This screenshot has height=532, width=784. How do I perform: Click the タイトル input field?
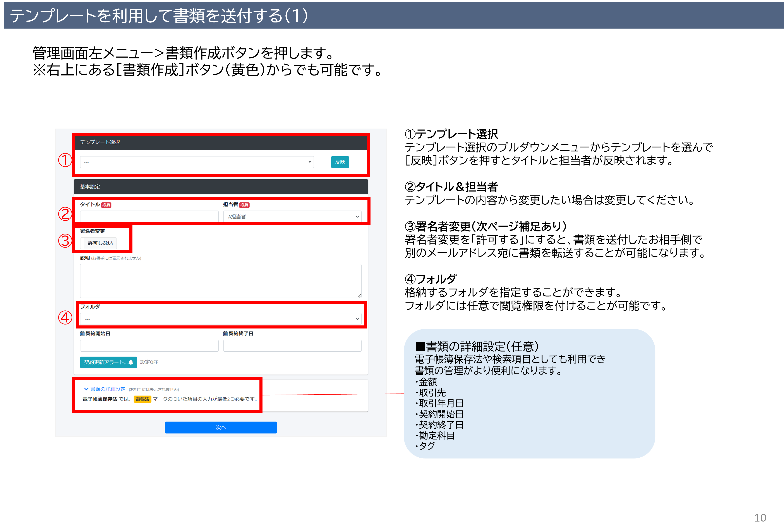tap(149, 216)
